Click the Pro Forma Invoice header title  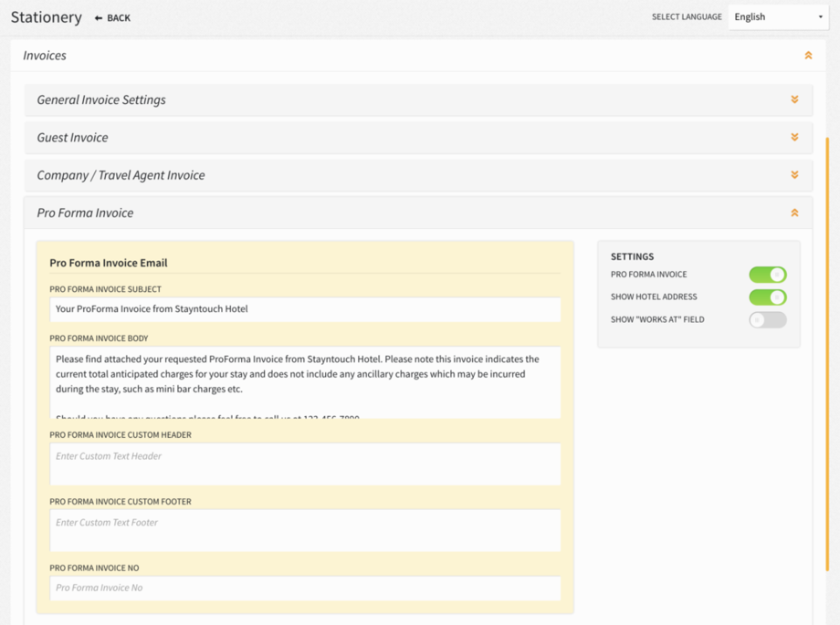(x=85, y=213)
